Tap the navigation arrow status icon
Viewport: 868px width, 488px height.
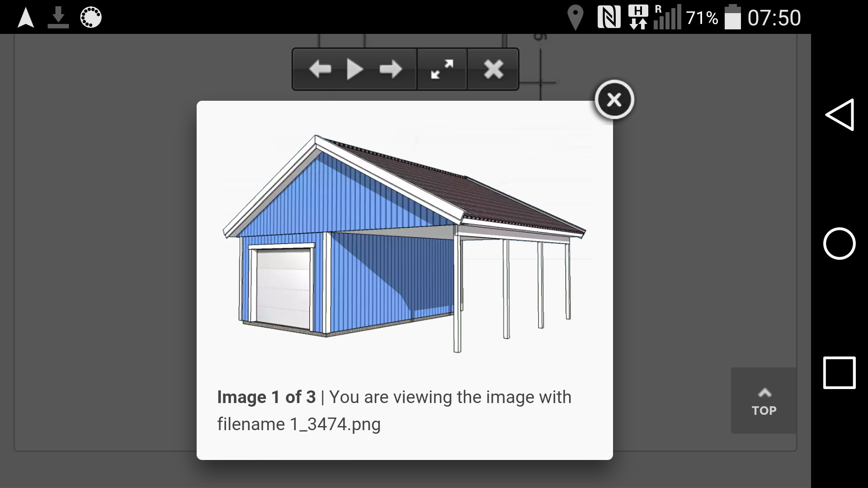coord(26,18)
